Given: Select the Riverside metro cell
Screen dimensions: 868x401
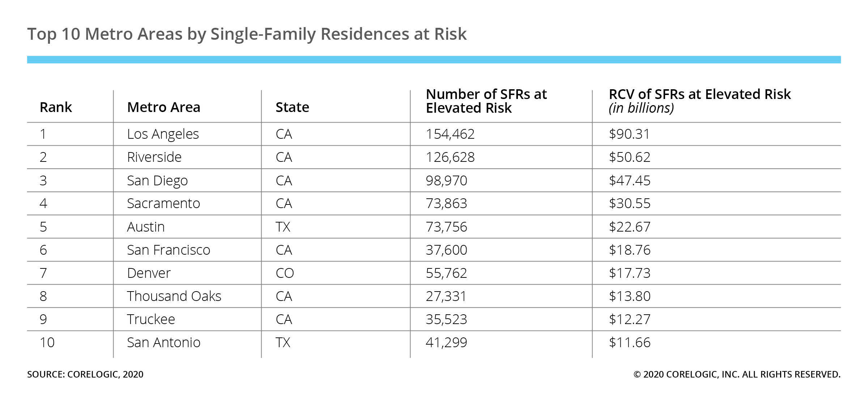Looking at the screenshot, I should point(154,157).
